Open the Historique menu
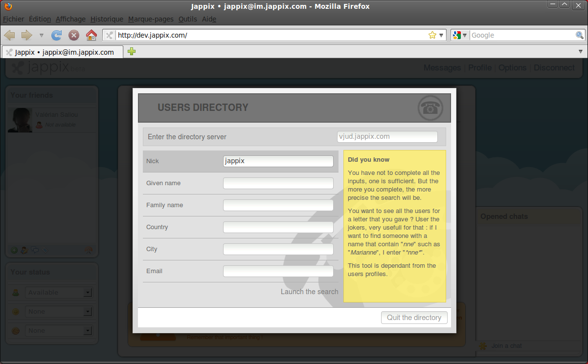The height and width of the screenshot is (364, 588). coord(107,19)
